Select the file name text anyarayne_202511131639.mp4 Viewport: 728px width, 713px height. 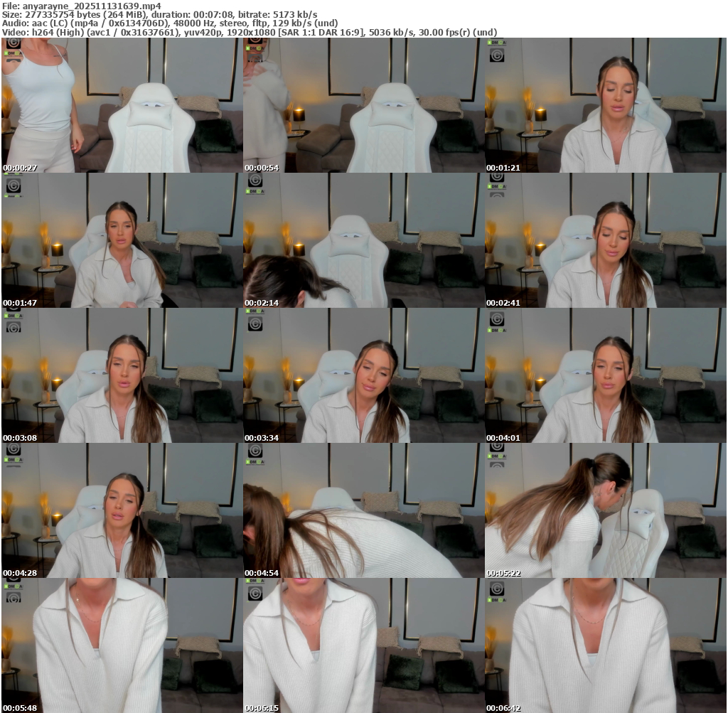tap(92, 6)
